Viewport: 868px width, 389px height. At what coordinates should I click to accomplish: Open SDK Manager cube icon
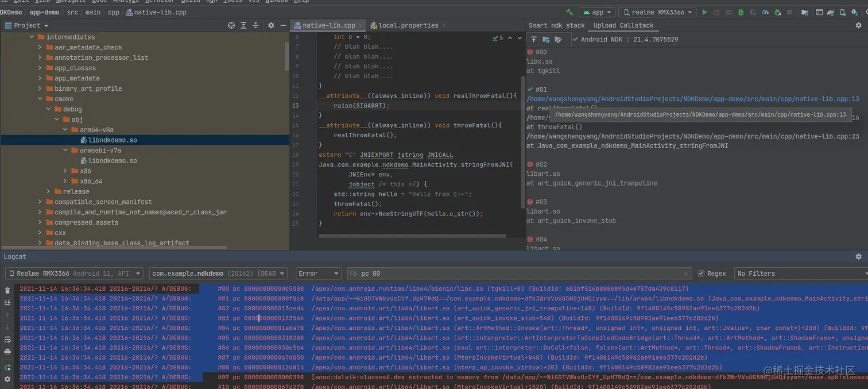[x=855, y=12]
